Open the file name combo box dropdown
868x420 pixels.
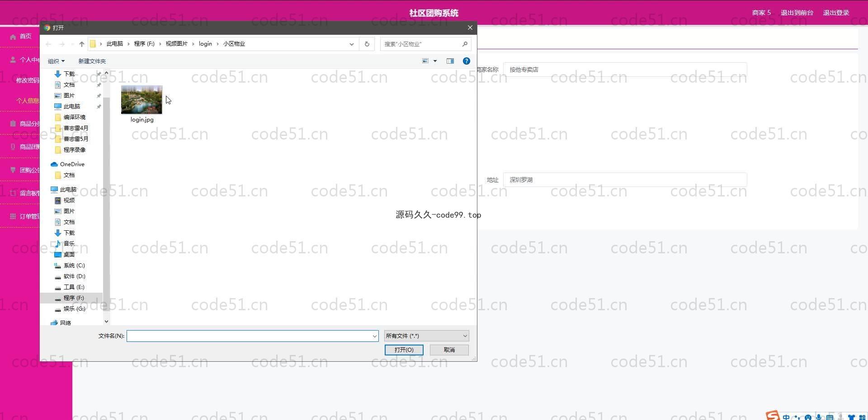[374, 336]
